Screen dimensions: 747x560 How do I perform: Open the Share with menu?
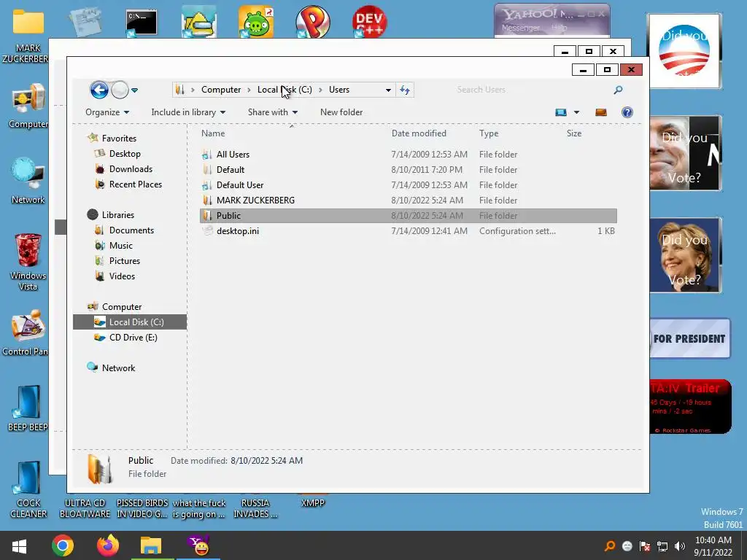point(273,112)
